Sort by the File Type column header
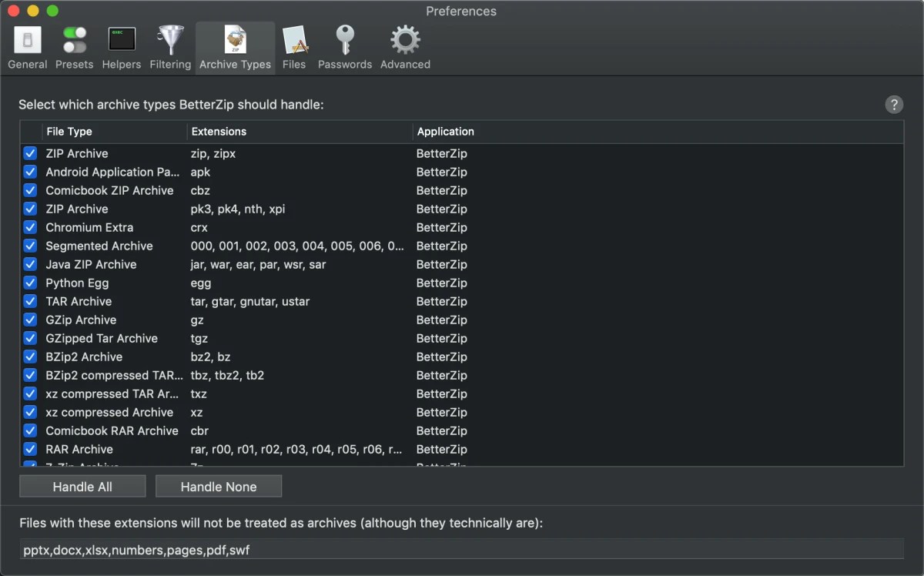This screenshot has width=924, height=576. pyautogui.click(x=115, y=132)
